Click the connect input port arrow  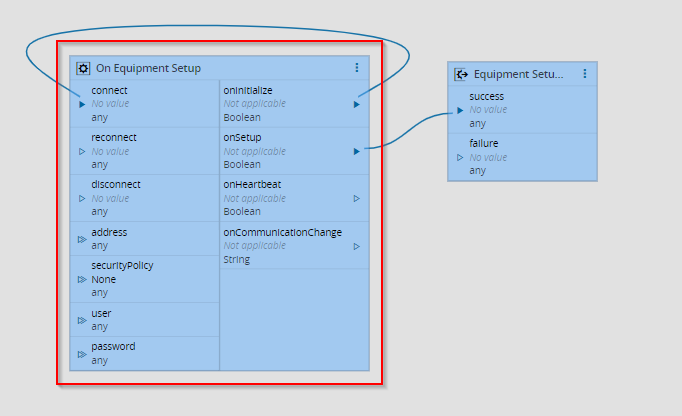click(82, 103)
